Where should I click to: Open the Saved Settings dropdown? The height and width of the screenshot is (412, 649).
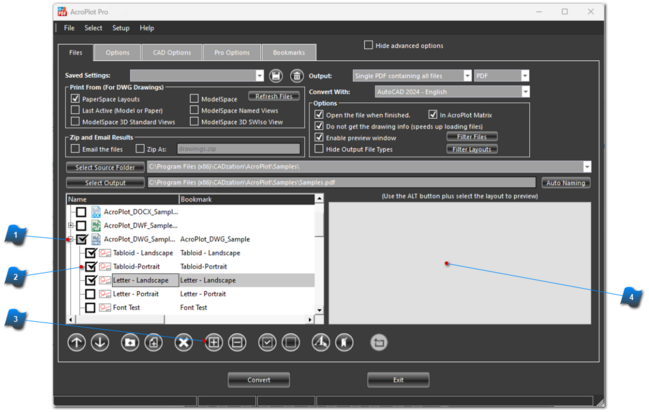click(x=260, y=76)
